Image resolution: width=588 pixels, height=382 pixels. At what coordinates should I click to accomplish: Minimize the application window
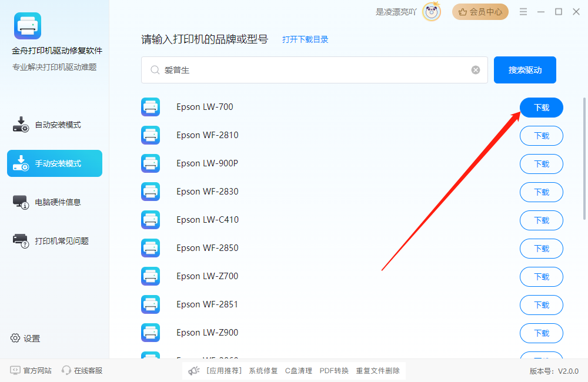pos(541,12)
